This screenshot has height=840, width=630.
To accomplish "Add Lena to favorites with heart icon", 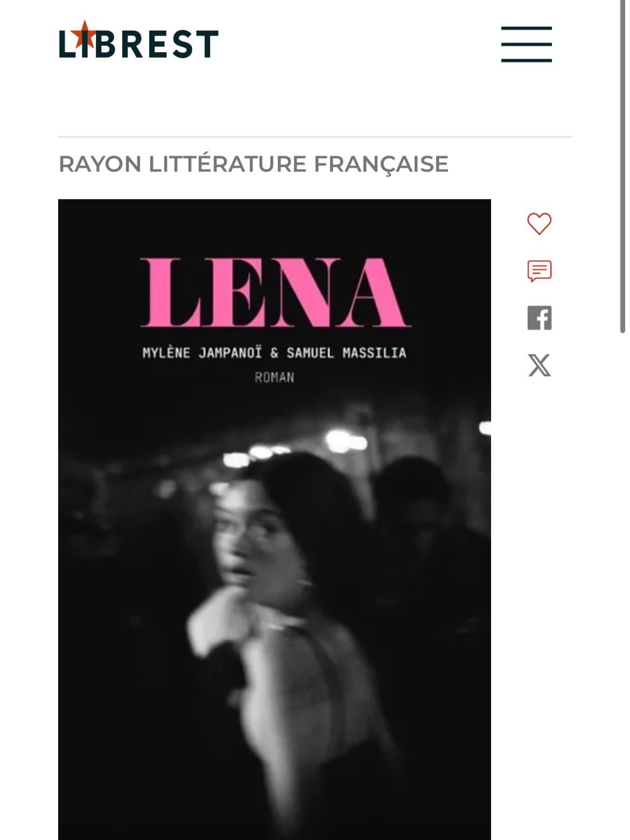I will pos(539,224).
